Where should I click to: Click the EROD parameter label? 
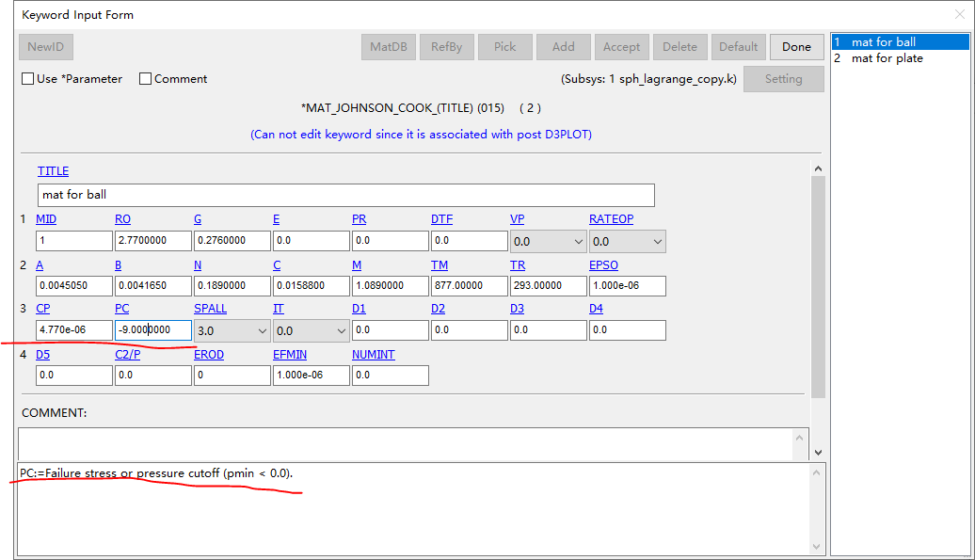point(208,354)
